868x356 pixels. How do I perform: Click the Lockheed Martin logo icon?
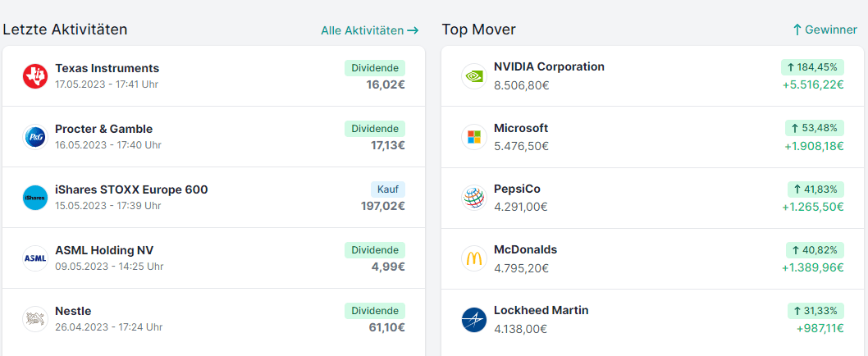pos(474,319)
